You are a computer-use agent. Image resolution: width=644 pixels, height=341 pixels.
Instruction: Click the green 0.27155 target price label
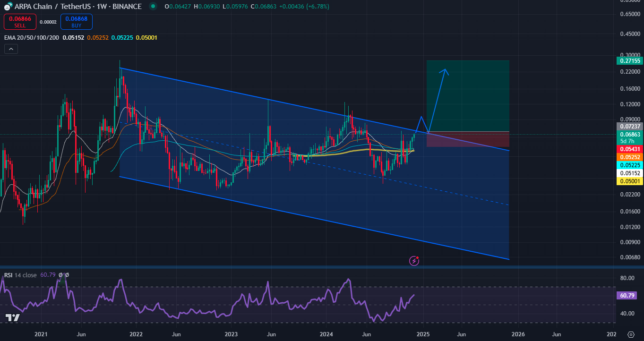[629, 61]
